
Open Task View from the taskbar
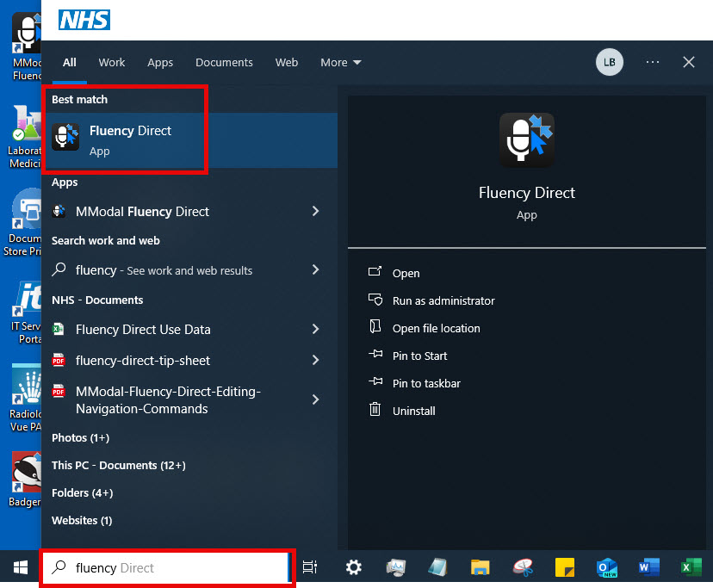tap(310, 567)
